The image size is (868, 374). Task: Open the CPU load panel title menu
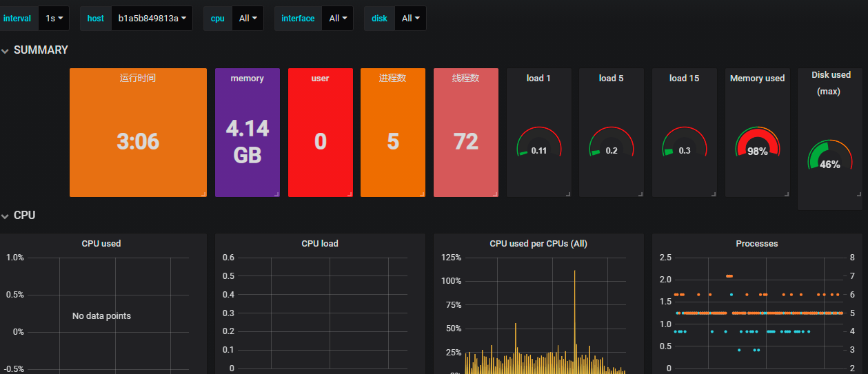[320, 244]
